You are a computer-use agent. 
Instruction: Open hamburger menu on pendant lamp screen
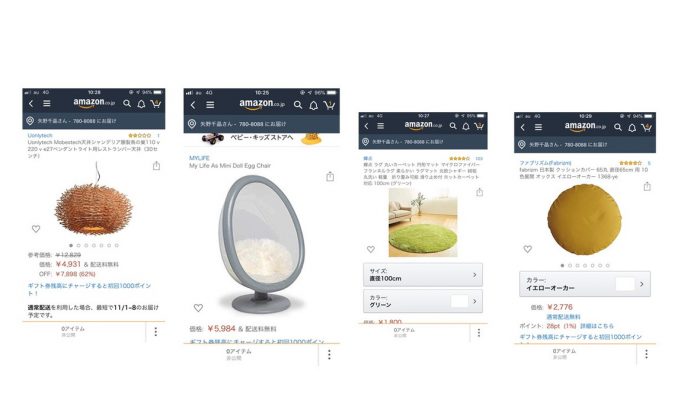click(x=47, y=104)
